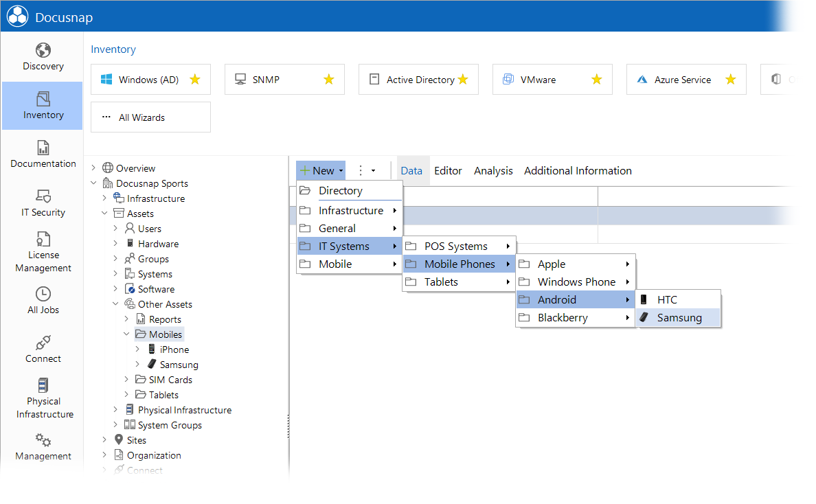Image resolution: width=816 pixels, height=504 pixels.
Task: Click the Docusnap logo icon
Action: [x=18, y=16]
